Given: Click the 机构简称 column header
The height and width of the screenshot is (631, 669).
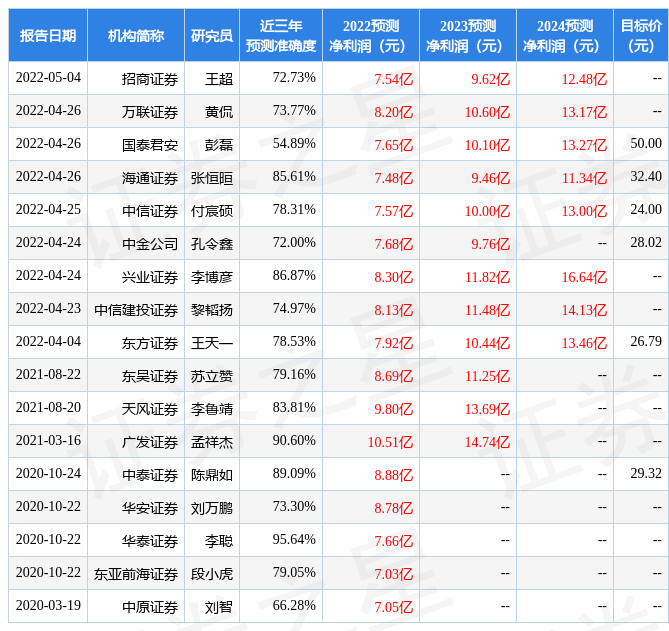Looking at the screenshot, I should pos(136,35).
